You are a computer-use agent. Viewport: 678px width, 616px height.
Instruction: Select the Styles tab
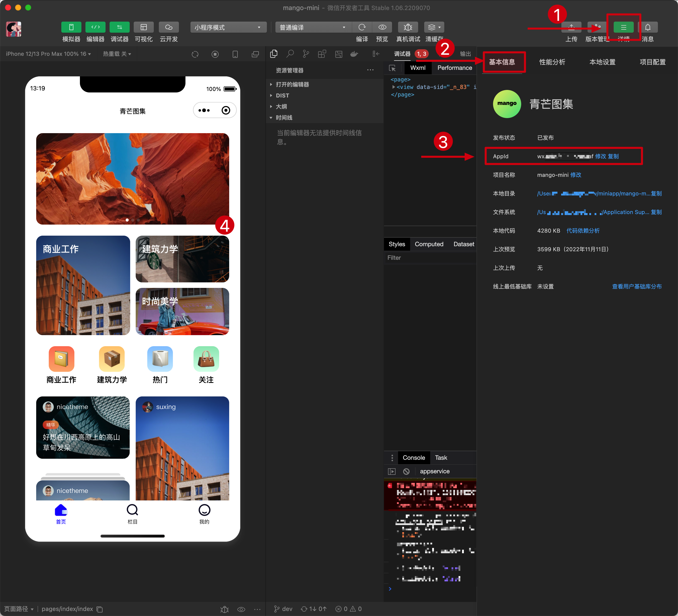coord(397,244)
